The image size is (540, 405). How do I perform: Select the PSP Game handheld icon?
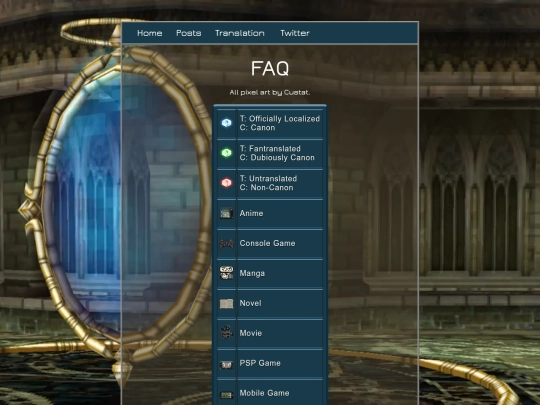coord(226,365)
